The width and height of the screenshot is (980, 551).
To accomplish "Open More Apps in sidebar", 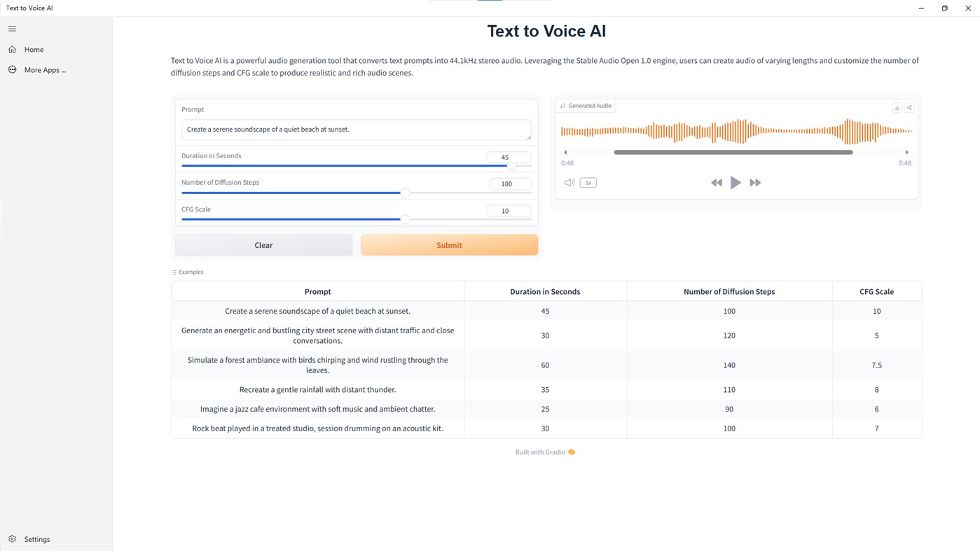I will click(44, 70).
